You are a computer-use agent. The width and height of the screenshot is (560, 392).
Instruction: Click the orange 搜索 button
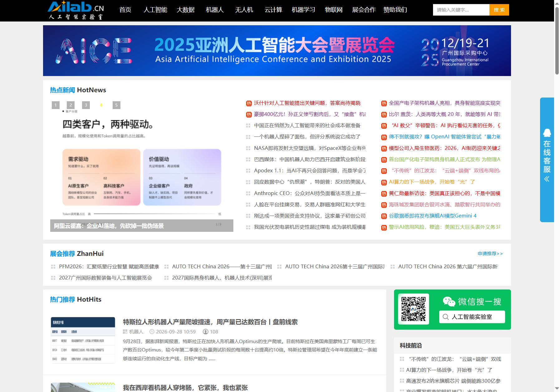pyautogui.click(x=499, y=10)
